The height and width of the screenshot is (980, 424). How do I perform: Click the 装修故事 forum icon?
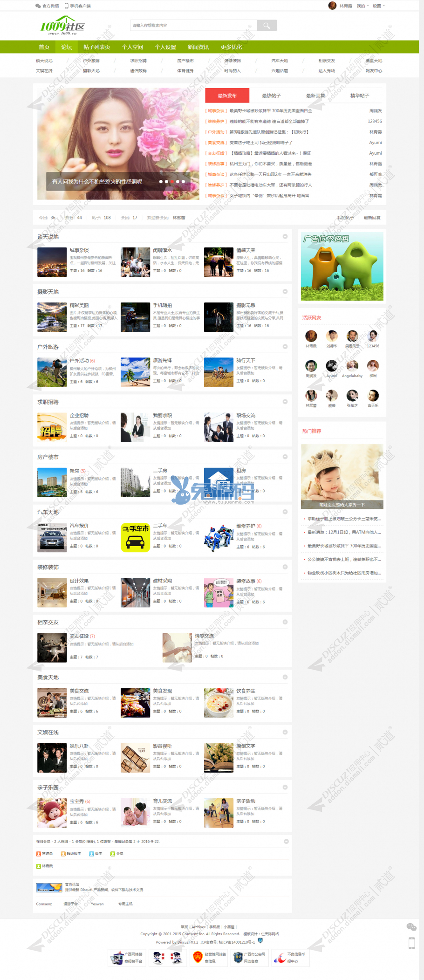coord(219,592)
